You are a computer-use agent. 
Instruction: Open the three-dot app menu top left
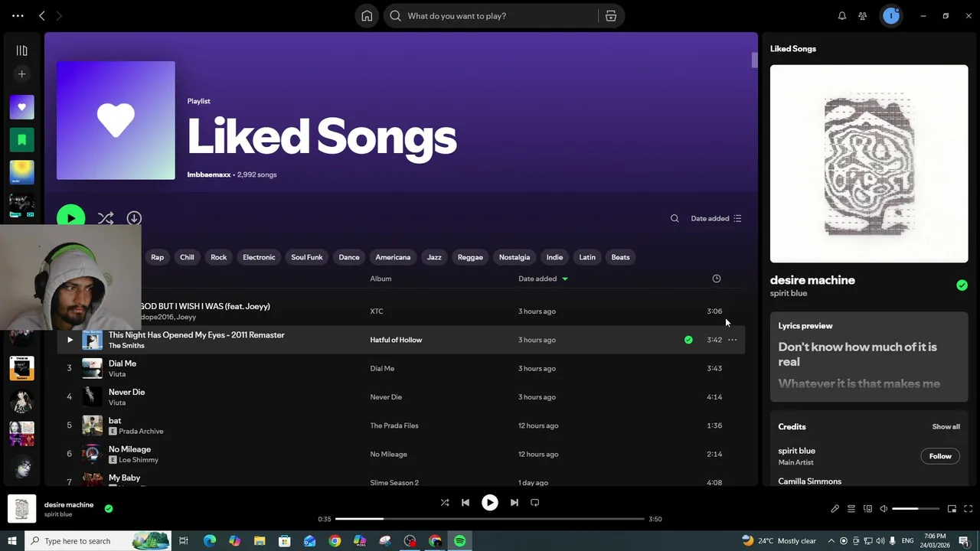coord(18,16)
